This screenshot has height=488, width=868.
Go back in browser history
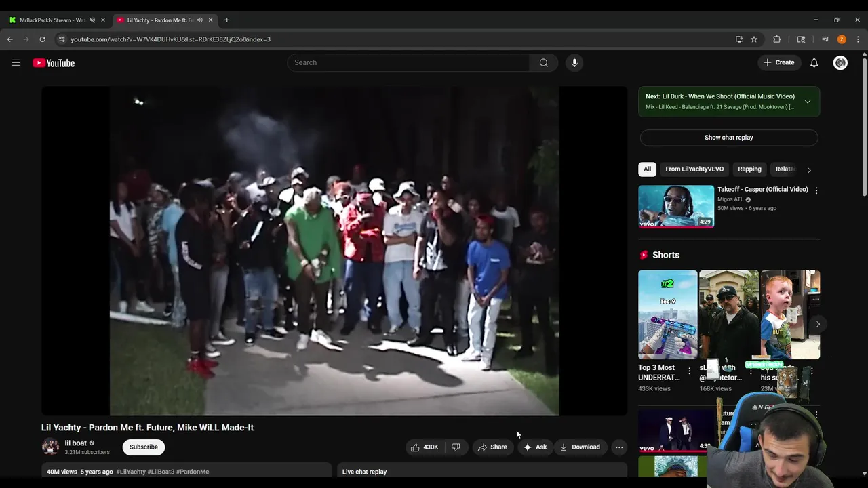[x=9, y=39]
